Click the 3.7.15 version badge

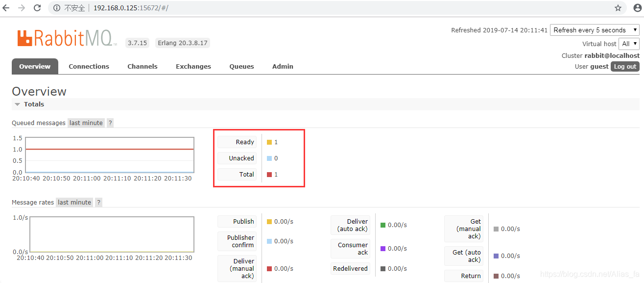[x=137, y=43]
